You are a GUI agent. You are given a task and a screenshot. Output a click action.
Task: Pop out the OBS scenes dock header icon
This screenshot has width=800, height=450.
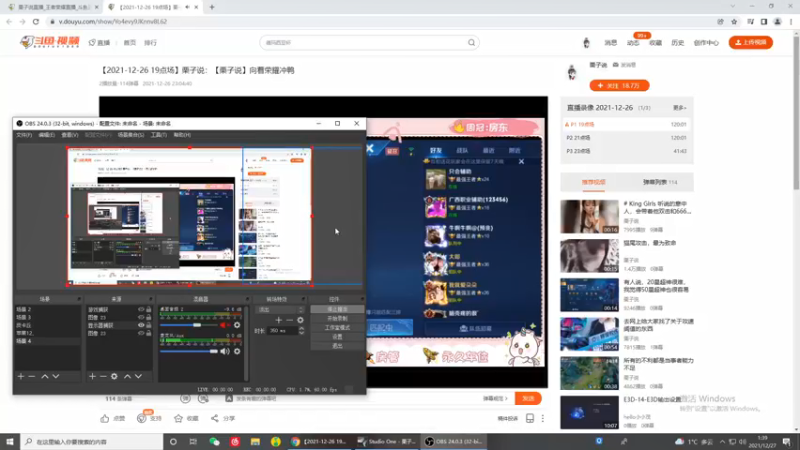click(79, 299)
